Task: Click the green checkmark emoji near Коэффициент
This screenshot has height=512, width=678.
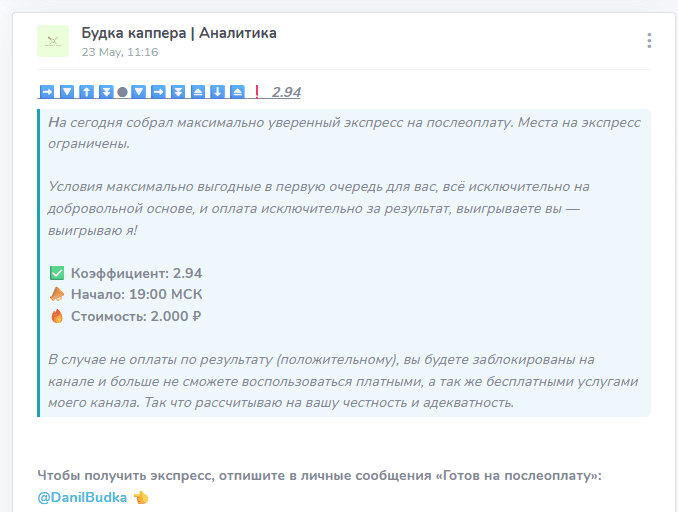Action: pyautogui.click(x=57, y=273)
